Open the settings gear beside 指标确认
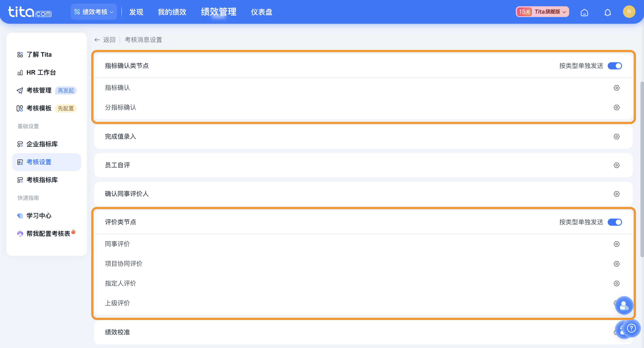 616,88
